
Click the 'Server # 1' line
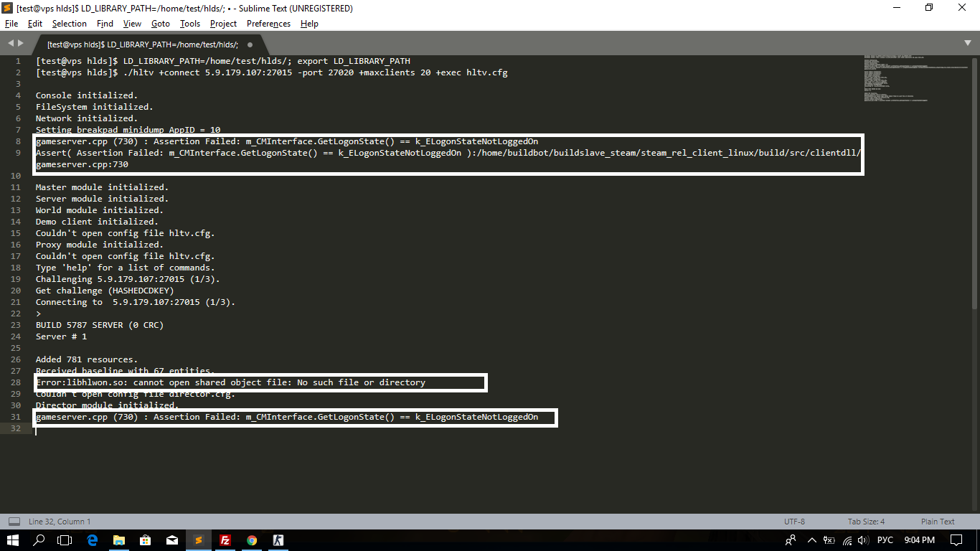(62, 336)
